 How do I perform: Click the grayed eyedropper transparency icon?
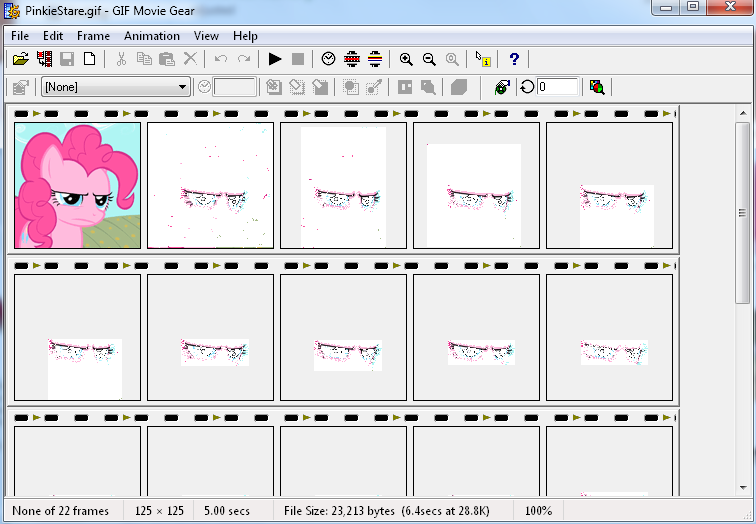[x=374, y=87]
